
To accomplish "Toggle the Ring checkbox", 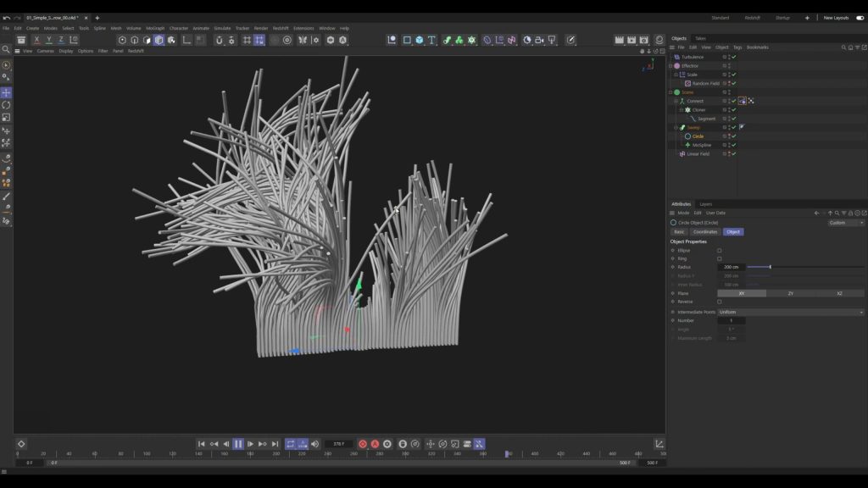I will (x=720, y=259).
